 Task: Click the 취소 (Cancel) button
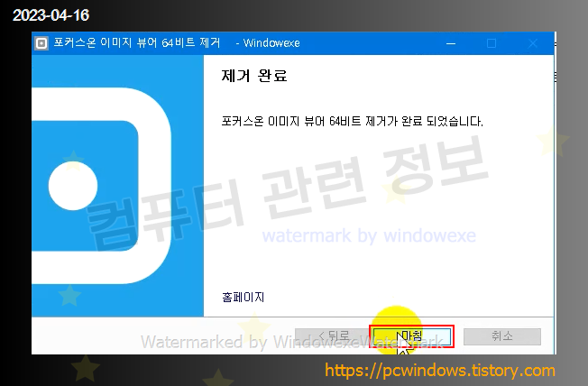[x=502, y=336]
